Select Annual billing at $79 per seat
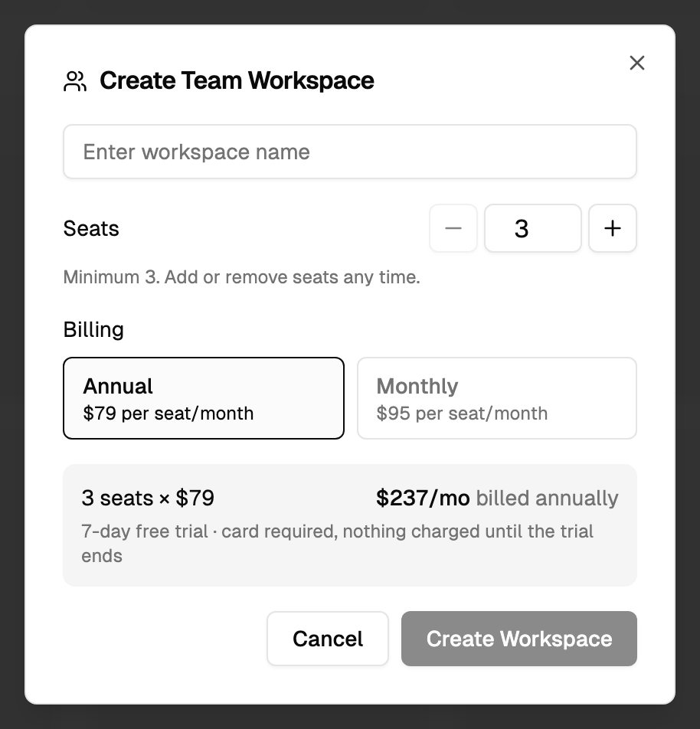700x729 pixels. pyautogui.click(x=204, y=398)
